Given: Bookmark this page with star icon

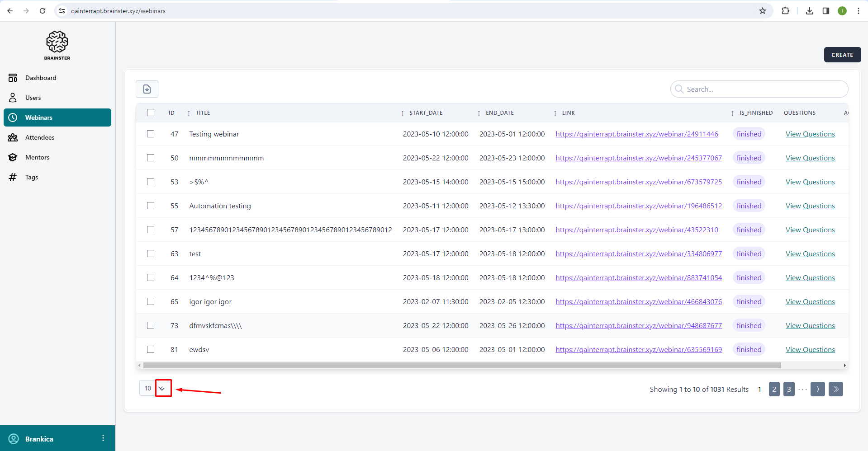Looking at the screenshot, I should [763, 11].
